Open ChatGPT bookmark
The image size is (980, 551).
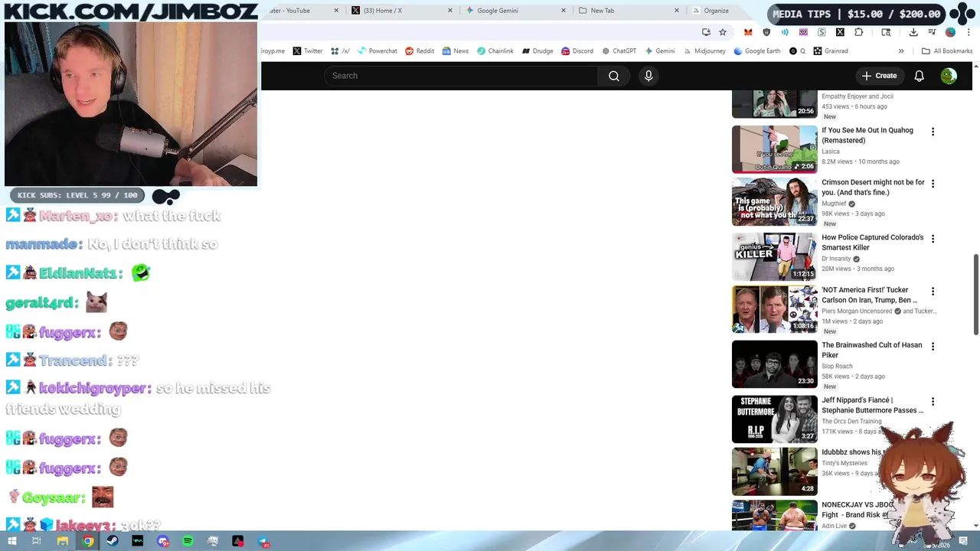619,51
